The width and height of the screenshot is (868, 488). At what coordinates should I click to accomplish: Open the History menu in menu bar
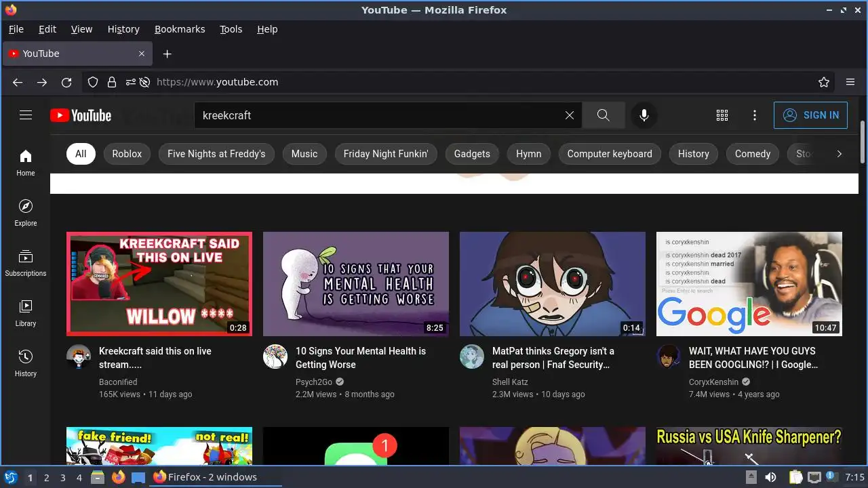pos(123,29)
